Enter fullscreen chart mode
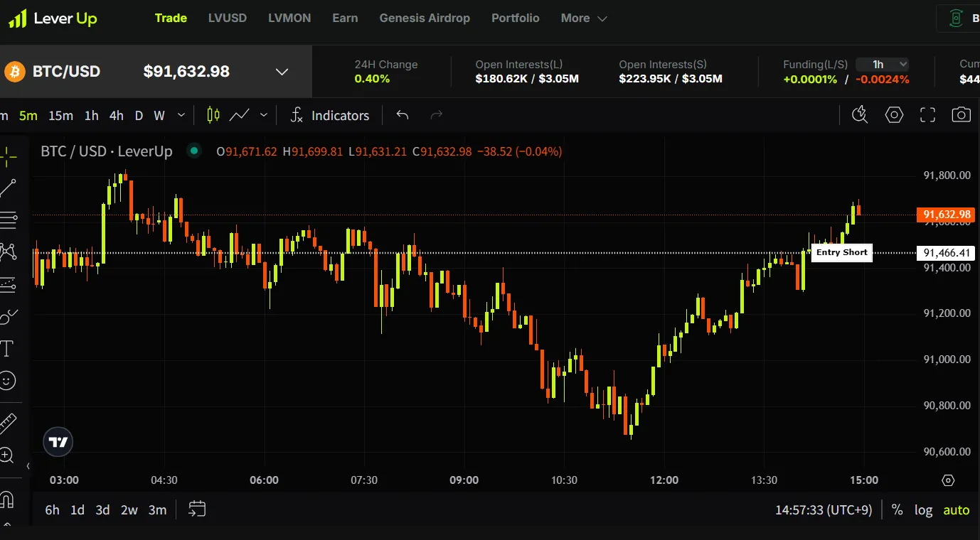This screenshot has height=540, width=980. pos(927,115)
